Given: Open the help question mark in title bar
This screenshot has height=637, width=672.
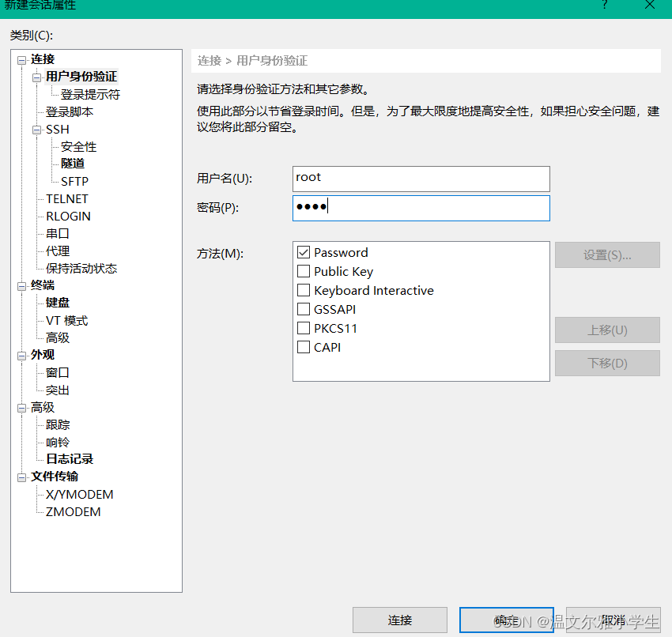Looking at the screenshot, I should tap(604, 5).
